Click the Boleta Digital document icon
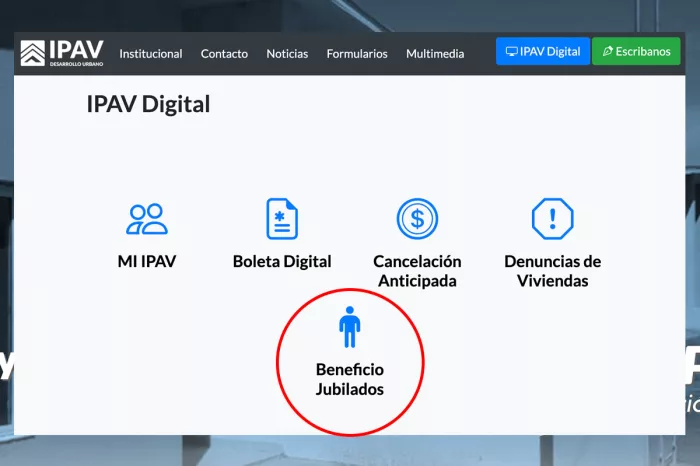The height and width of the screenshot is (466, 700). click(x=282, y=219)
